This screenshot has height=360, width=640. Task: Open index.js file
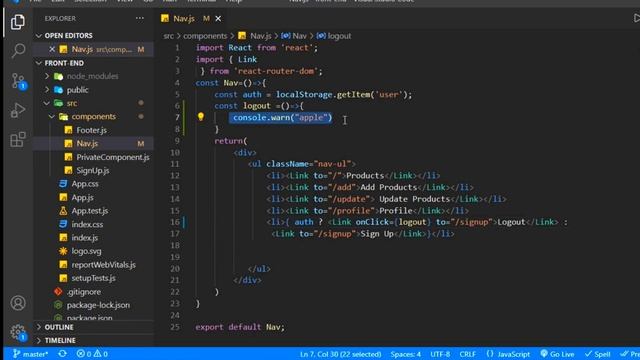click(84, 238)
